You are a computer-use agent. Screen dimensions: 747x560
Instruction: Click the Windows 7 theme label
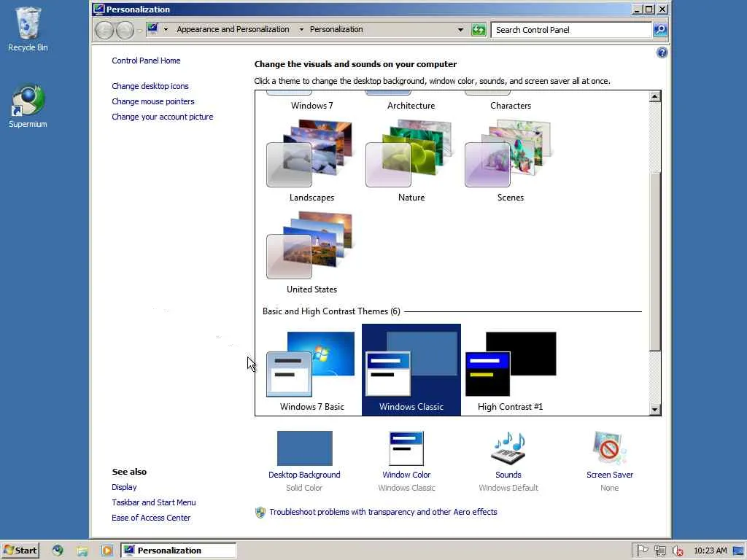coord(311,106)
